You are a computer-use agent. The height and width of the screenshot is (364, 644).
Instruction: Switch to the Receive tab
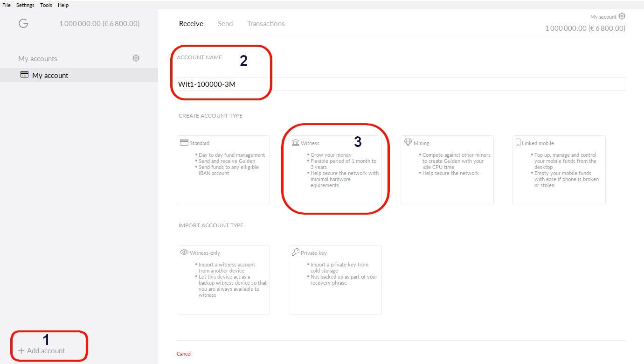(x=191, y=24)
